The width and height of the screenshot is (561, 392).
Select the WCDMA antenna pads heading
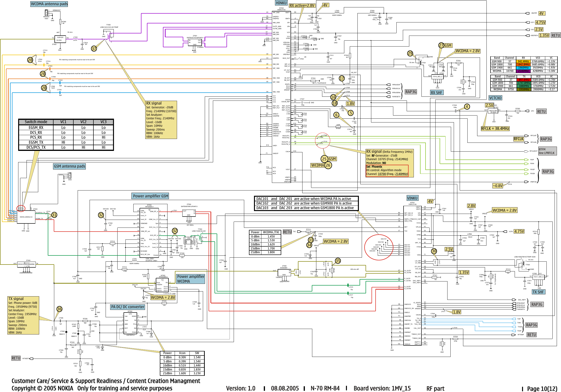tap(49, 4)
